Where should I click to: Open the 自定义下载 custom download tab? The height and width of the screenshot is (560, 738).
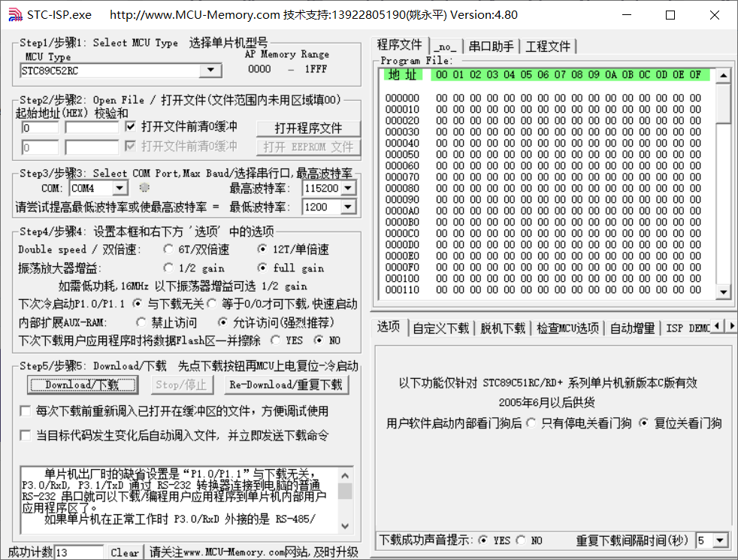coord(441,328)
